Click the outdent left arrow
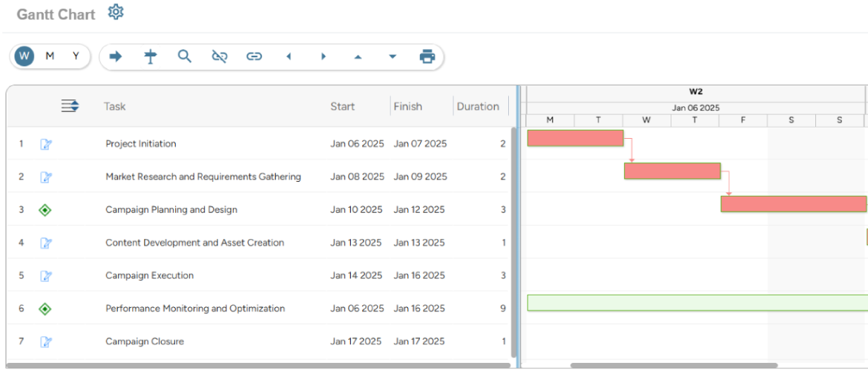Image resolution: width=868 pixels, height=371 pixels. click(x=289, y=56)
